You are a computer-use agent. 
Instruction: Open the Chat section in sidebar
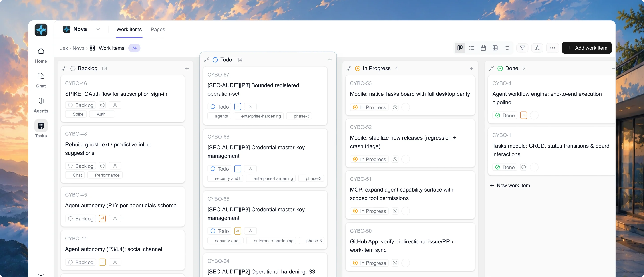[x=41, y=80]
